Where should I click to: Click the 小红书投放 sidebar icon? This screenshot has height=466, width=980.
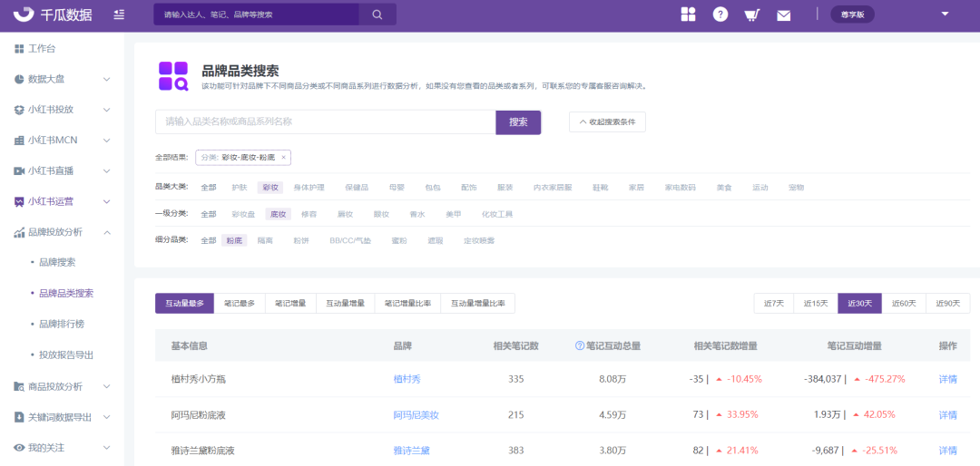tap(19, 110)
